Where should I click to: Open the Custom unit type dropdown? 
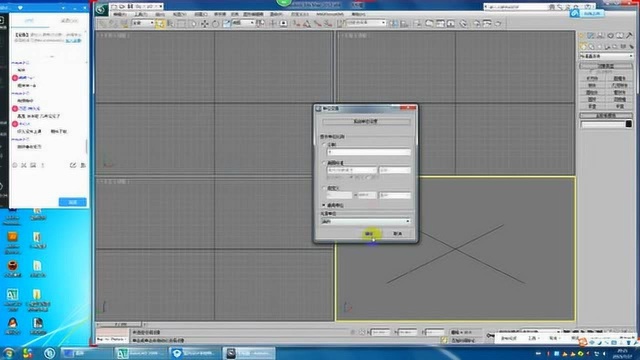(x=395, y=196)
